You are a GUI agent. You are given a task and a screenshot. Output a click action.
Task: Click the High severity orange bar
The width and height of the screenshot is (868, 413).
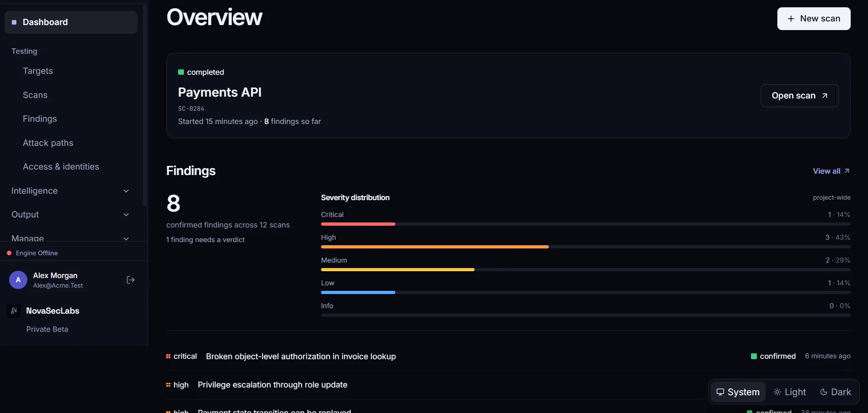[x=435, y=247]
